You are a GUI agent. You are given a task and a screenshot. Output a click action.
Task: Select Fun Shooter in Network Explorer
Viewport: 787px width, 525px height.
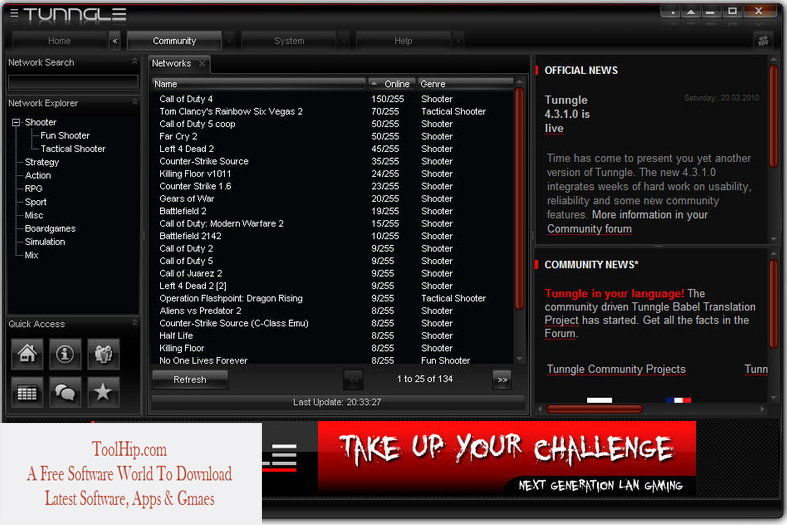(x=65, y=136)
